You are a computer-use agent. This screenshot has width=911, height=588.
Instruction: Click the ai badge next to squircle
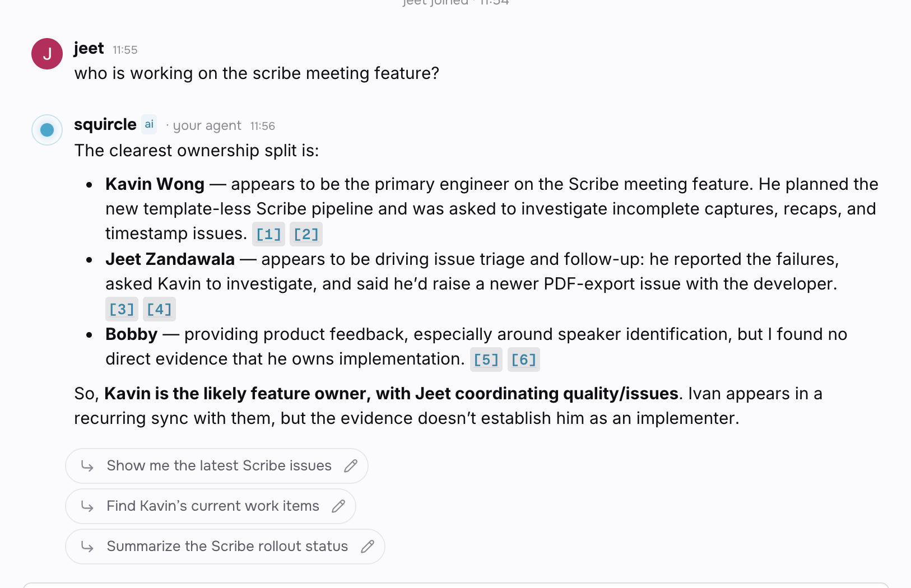pyautogui.click(x=149, y=124)
